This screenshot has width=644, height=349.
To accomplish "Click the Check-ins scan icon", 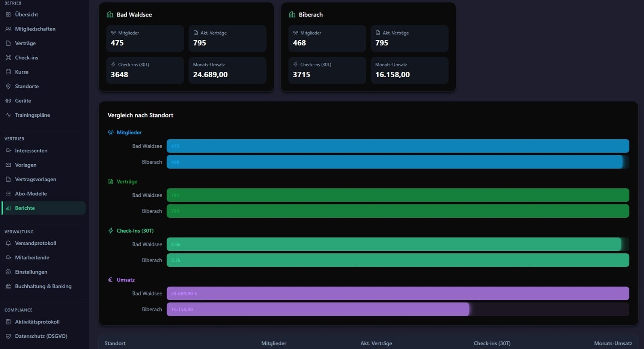I will tap(8, 58).
